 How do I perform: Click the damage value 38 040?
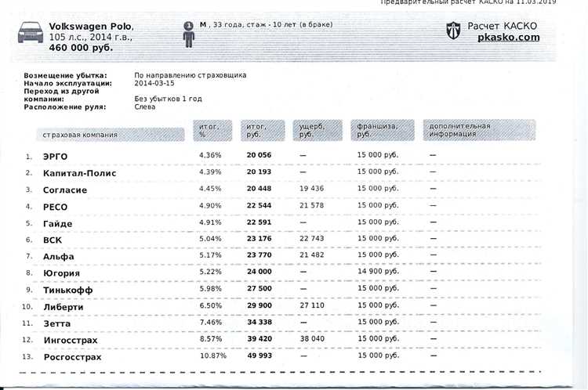312,338
